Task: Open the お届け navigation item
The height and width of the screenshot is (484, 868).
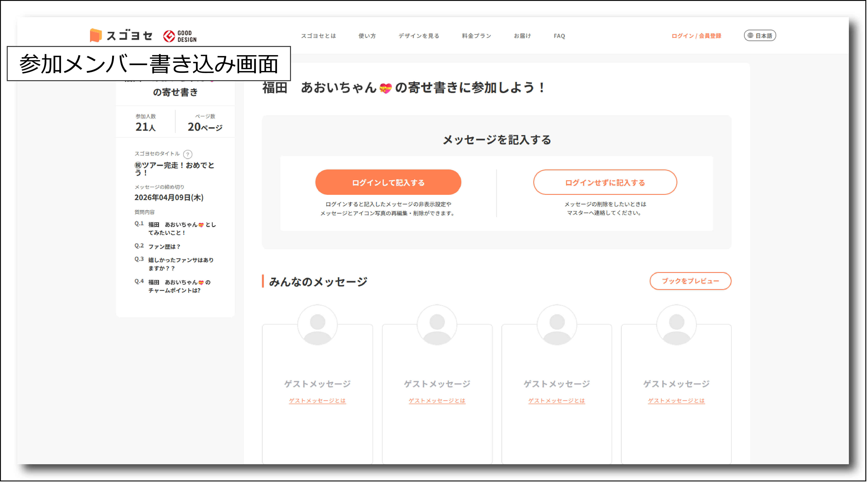Action: click(522, 36)
